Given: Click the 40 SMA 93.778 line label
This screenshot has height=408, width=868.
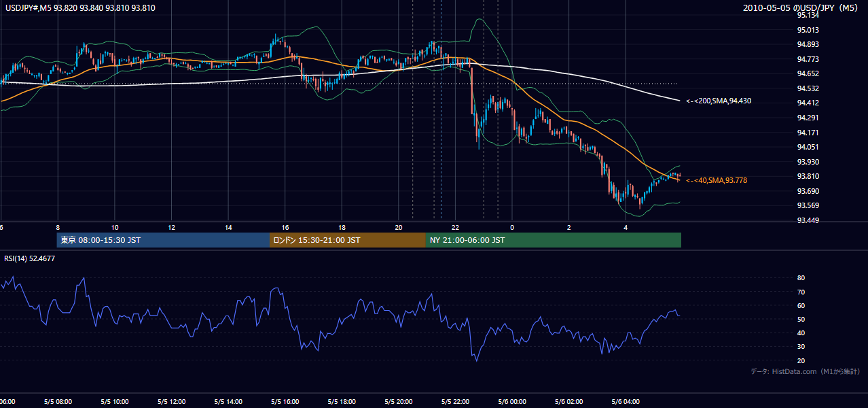Looking at the screenshot, I should coord(717,180).
